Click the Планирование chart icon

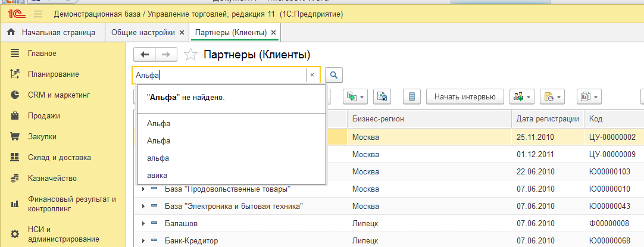(15, 74)
